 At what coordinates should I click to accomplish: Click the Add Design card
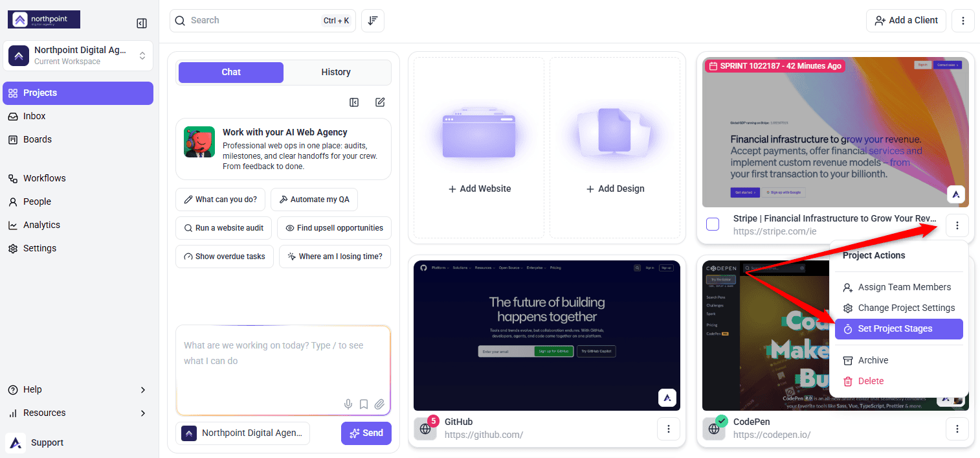[615, 148]
